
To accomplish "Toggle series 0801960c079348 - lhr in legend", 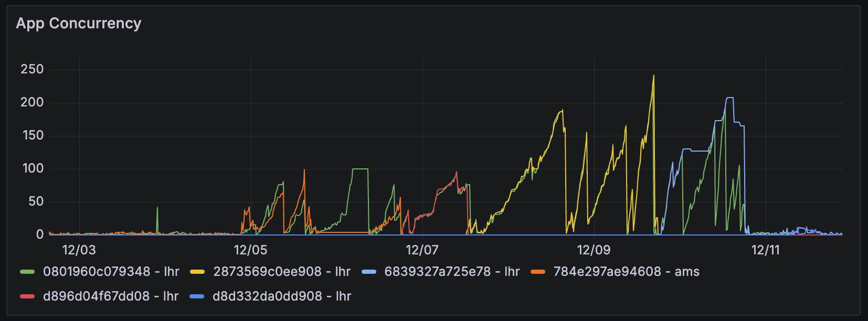I will click(111, 272).
